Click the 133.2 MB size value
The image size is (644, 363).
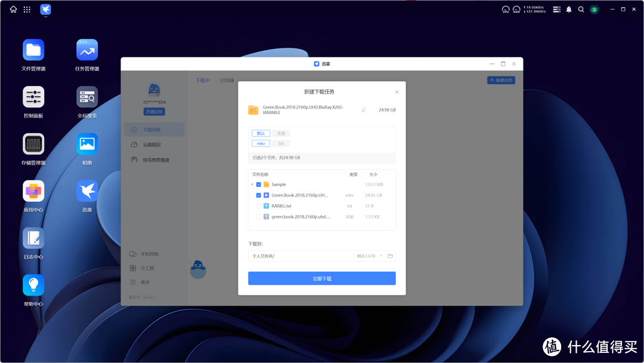(374, 184)
